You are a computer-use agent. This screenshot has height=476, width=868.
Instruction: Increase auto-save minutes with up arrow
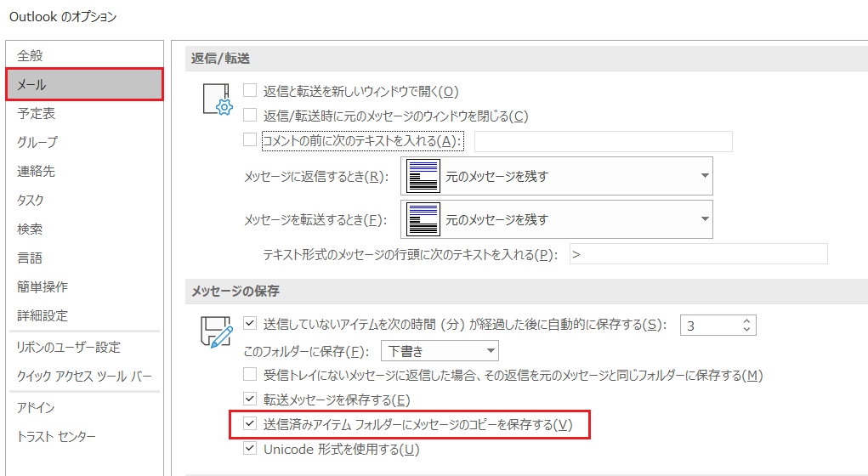(746, 321)
